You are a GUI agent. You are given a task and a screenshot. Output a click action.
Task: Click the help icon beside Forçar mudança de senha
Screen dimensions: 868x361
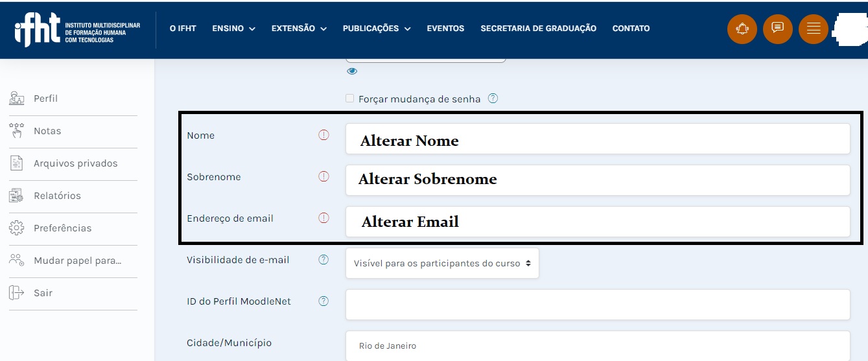pos(493,99)
